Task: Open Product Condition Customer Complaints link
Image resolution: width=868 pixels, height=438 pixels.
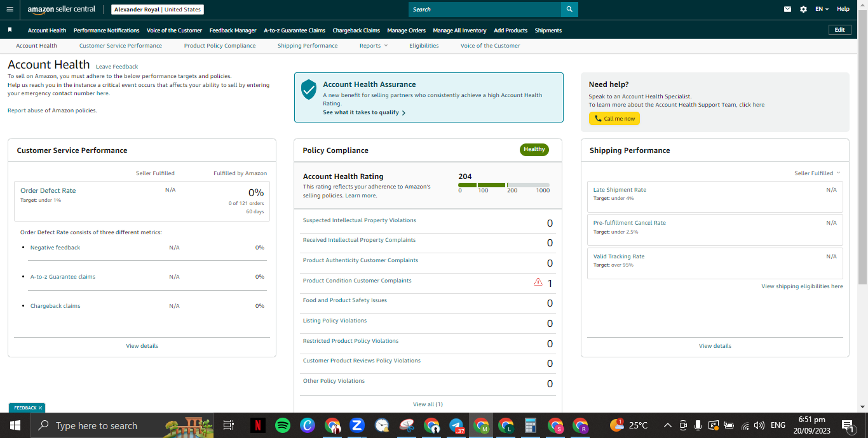Action: pos(357,281)
